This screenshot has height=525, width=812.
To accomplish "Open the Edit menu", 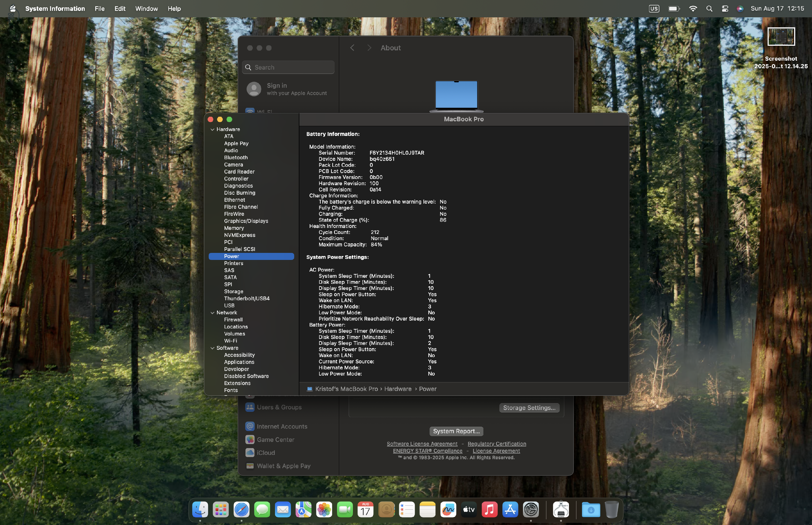I will pos(120,8).
